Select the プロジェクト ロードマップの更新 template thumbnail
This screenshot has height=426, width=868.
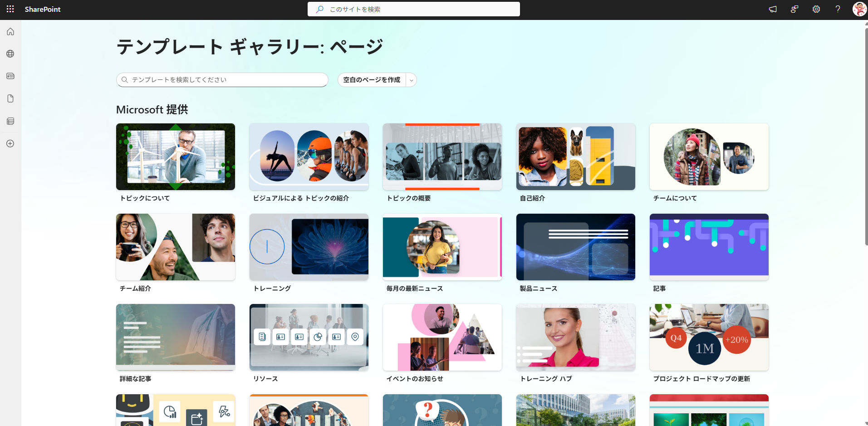tap(709, 337)
